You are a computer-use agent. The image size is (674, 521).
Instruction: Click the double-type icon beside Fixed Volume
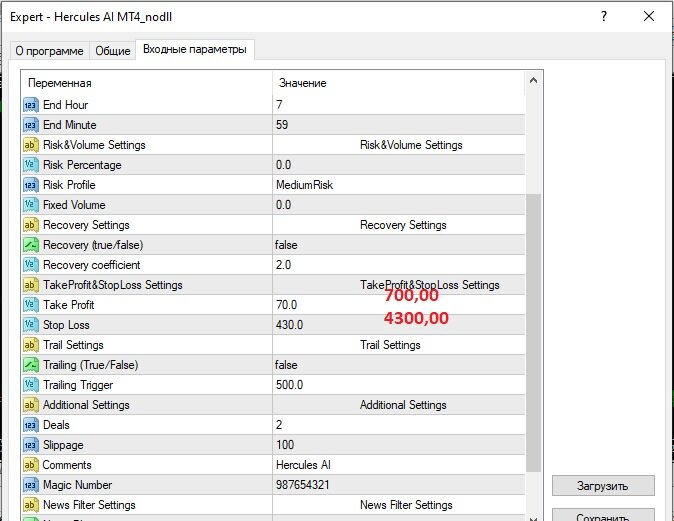tap(31, 205)
